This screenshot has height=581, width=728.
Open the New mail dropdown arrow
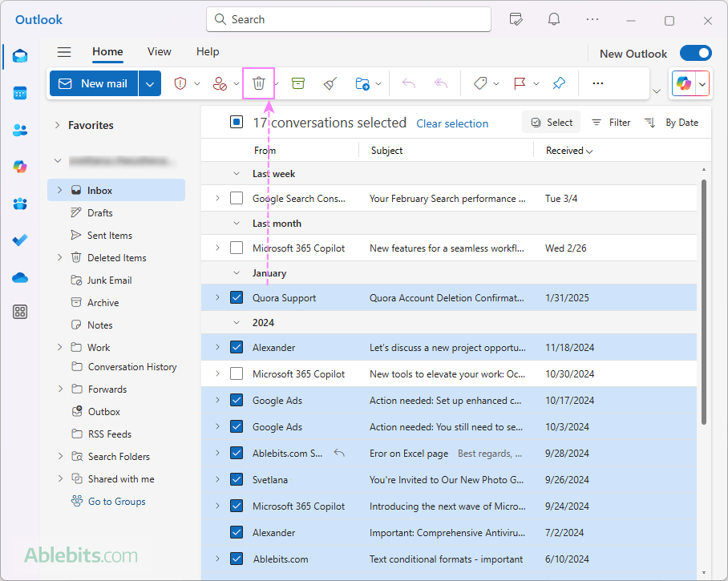(149, 84)
